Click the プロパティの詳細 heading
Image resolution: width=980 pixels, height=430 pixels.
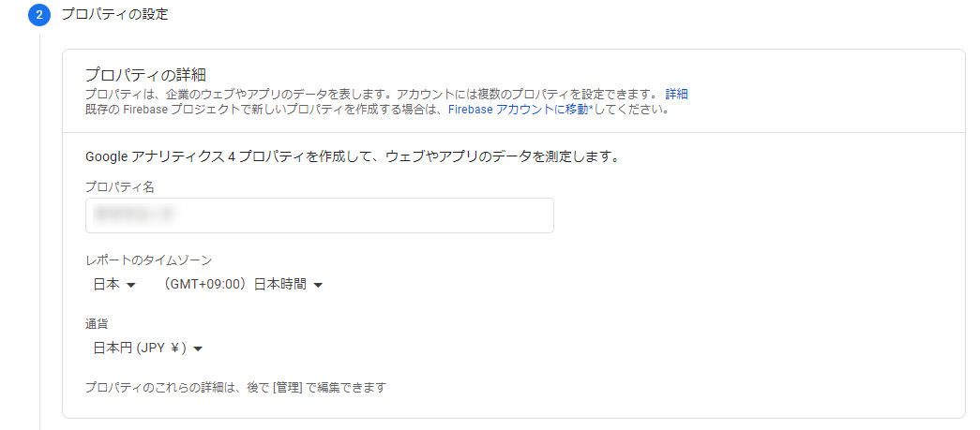click(x=145, y=75)
